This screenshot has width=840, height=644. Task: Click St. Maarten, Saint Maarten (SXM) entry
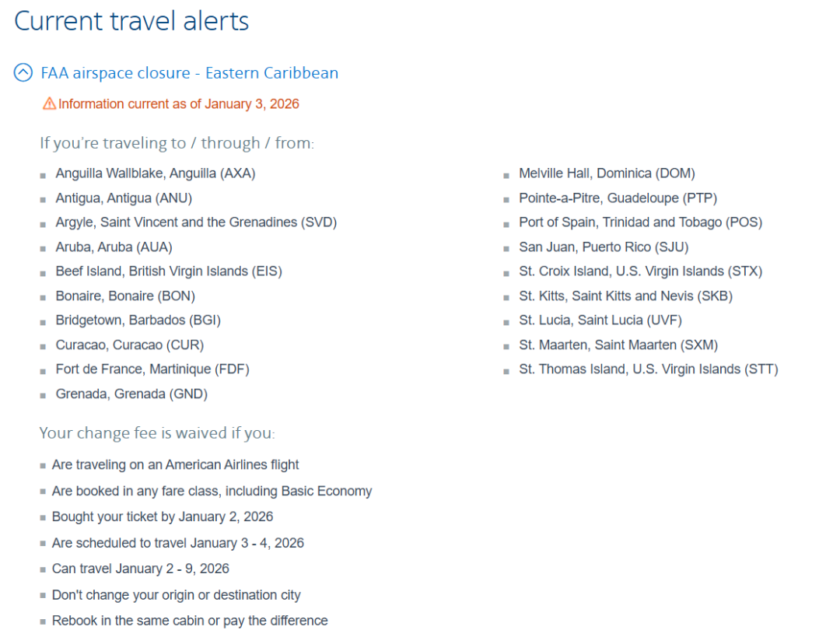[x=618, y=345]
